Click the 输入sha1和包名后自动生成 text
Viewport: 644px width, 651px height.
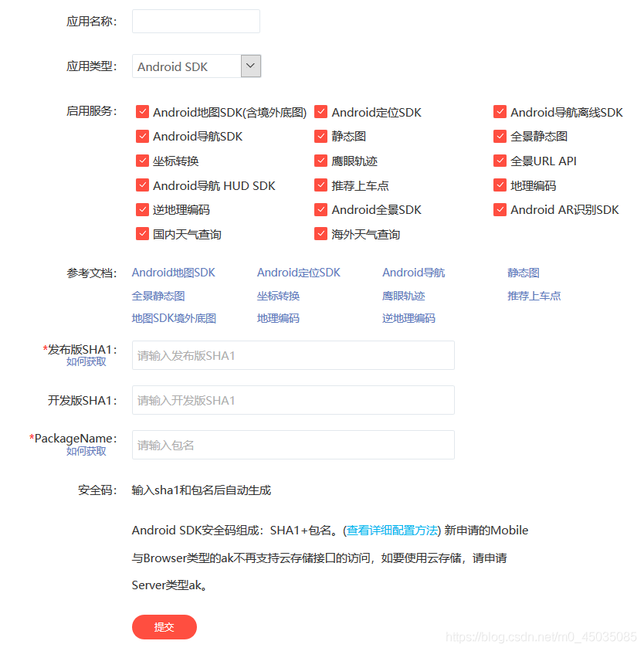[x=202, y=490]
